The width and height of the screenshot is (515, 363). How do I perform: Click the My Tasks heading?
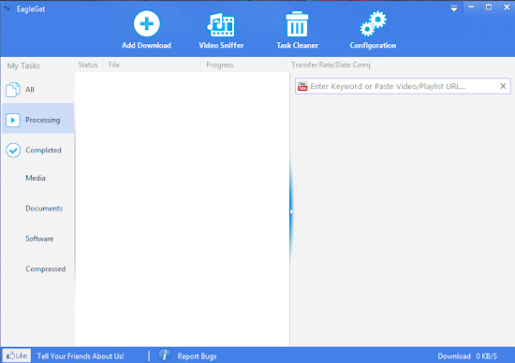[23, 66]
